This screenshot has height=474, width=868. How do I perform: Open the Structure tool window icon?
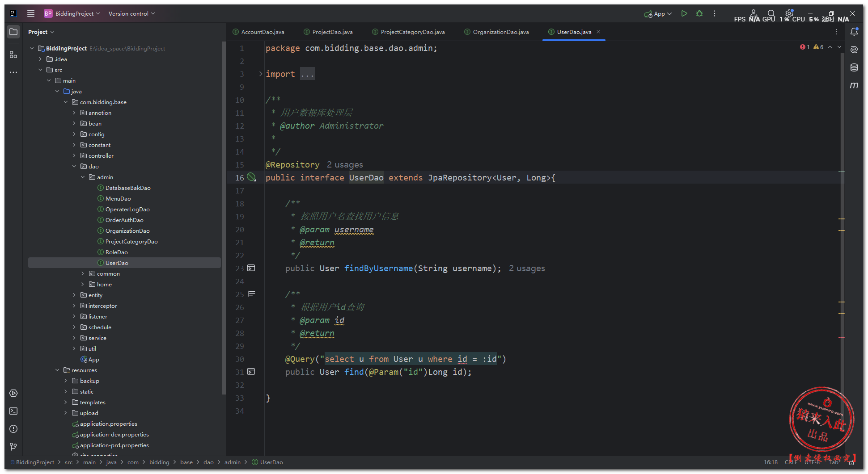[13, 55]
